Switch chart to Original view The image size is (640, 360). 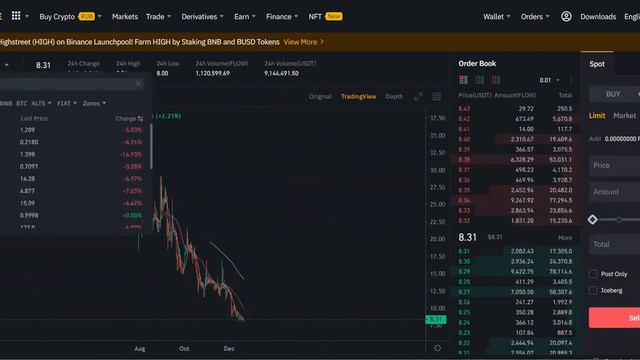click(320, 97)
